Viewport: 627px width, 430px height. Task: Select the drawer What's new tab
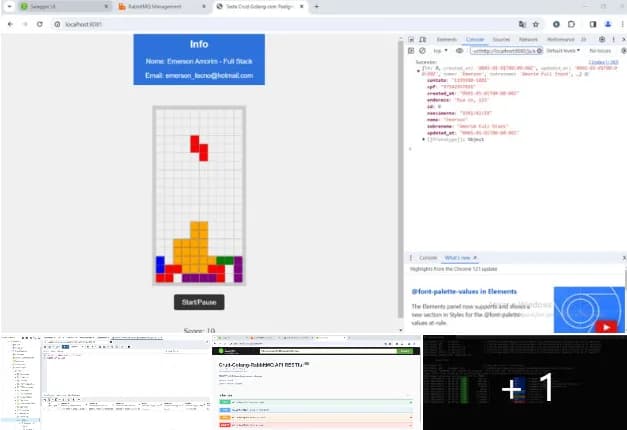point(460,258)
